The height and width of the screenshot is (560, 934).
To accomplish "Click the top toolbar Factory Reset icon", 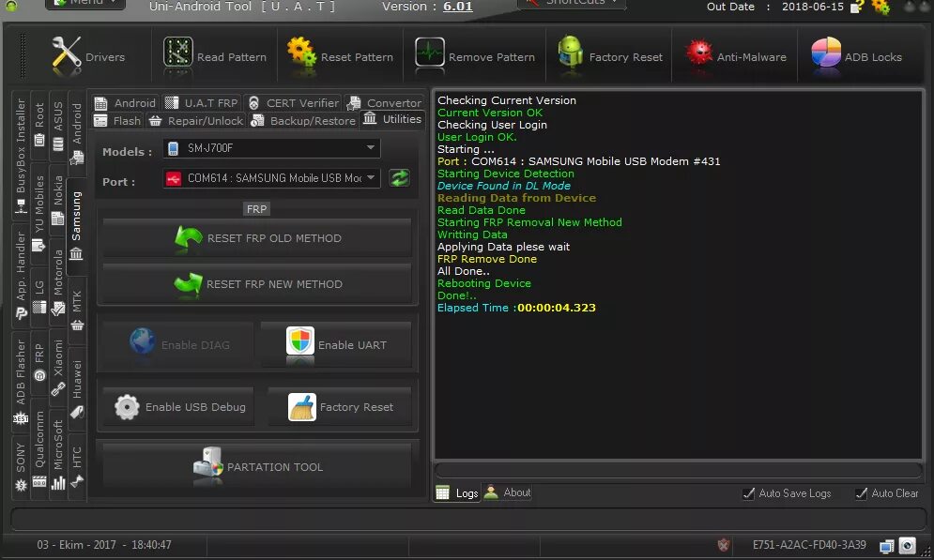I will pyautogui.click(x=609, y=56).
